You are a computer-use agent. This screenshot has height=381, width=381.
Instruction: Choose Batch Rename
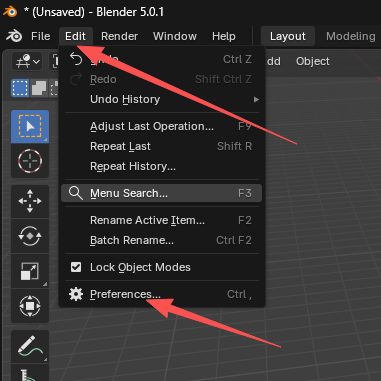(162, 240)
